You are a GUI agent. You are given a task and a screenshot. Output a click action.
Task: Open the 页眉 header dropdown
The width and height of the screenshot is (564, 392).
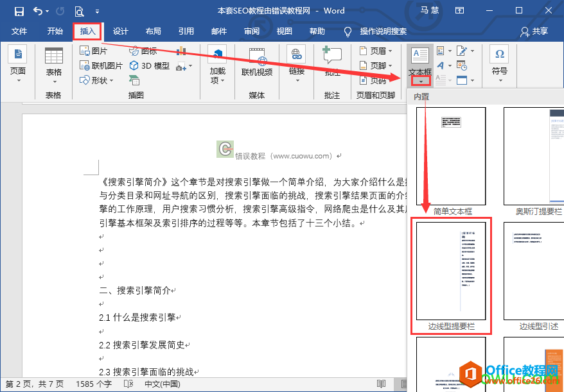(x=376, y=51)
